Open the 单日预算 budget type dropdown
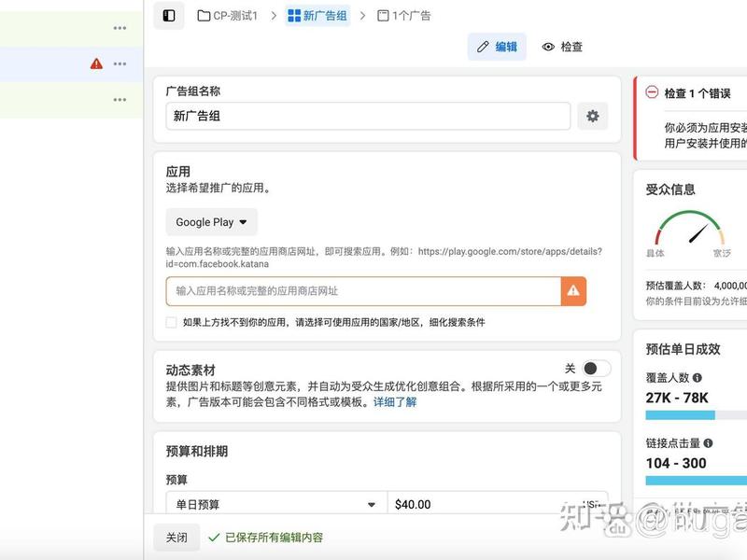The height and width of the screenshot is (560, 747). coord(276,504)
